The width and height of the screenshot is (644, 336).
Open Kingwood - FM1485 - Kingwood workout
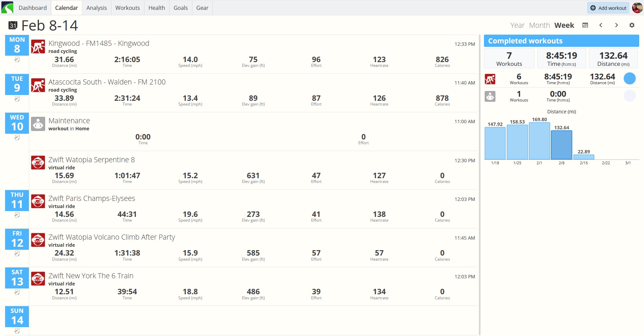coord(99,43)
